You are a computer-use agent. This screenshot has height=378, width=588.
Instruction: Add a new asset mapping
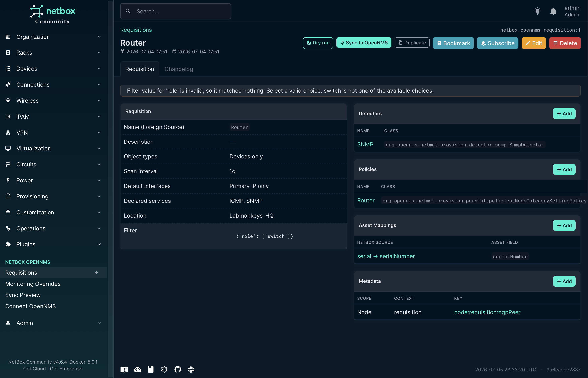click(564, 225)
